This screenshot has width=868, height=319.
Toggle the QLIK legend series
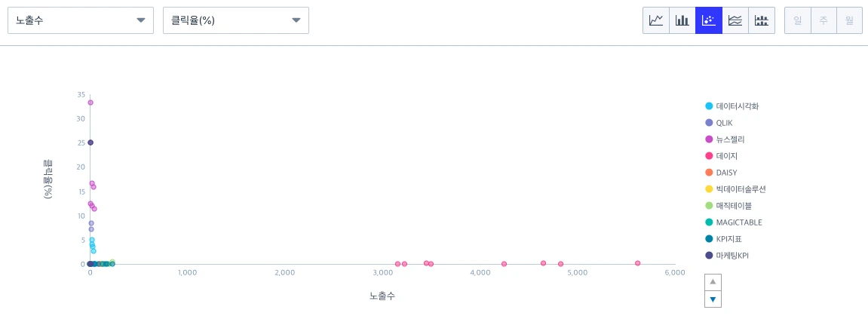point(719,122)
